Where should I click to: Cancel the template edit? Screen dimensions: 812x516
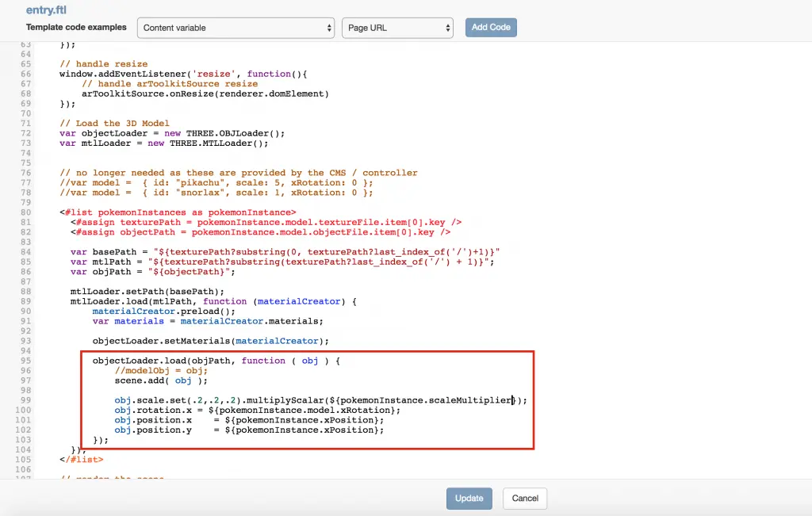[525, 499]
